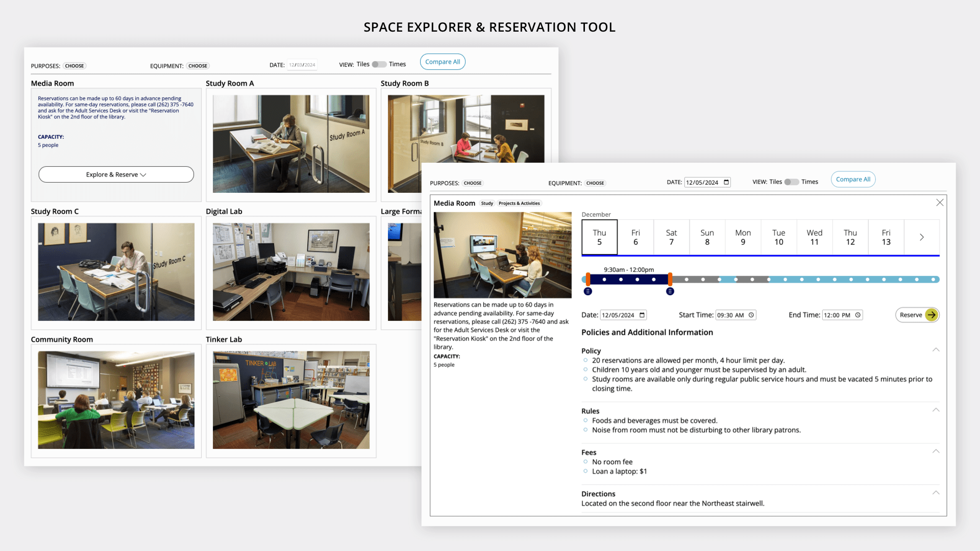Click the start time drag handle dot
980x551 pixels.
[x=588, y=291]
